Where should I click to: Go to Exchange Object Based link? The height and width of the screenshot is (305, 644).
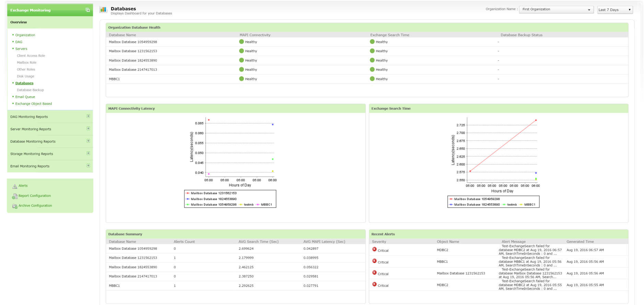(x=34, y=104)
